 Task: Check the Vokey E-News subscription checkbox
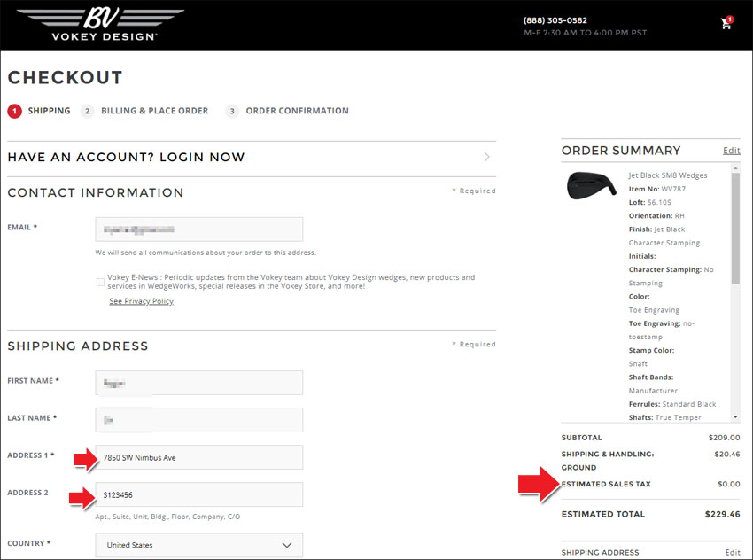100,282
